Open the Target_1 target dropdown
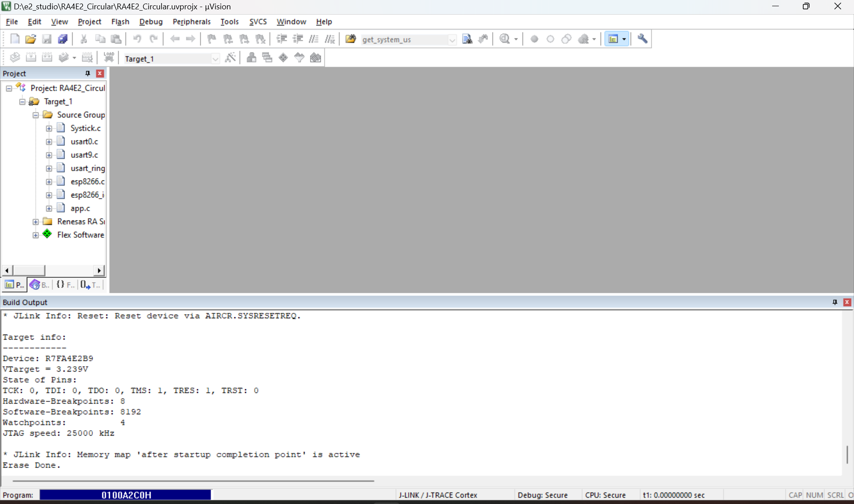 (x=215, y=59)
